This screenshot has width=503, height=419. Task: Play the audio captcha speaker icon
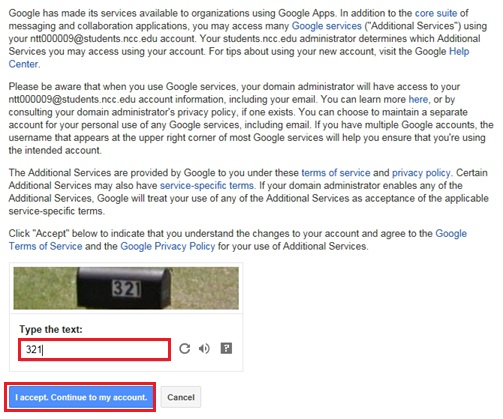pyautogui.click(x=204, y=349)
